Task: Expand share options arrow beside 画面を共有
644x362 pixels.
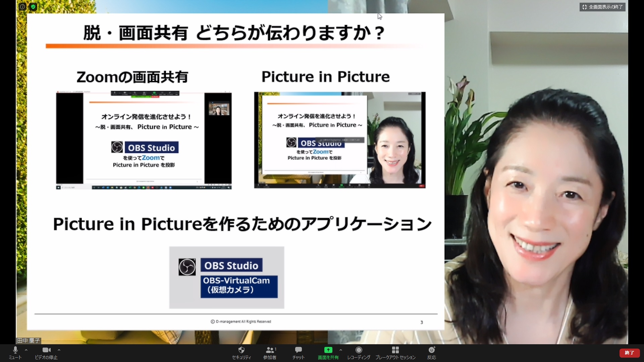Action: (x=341, y=350)
